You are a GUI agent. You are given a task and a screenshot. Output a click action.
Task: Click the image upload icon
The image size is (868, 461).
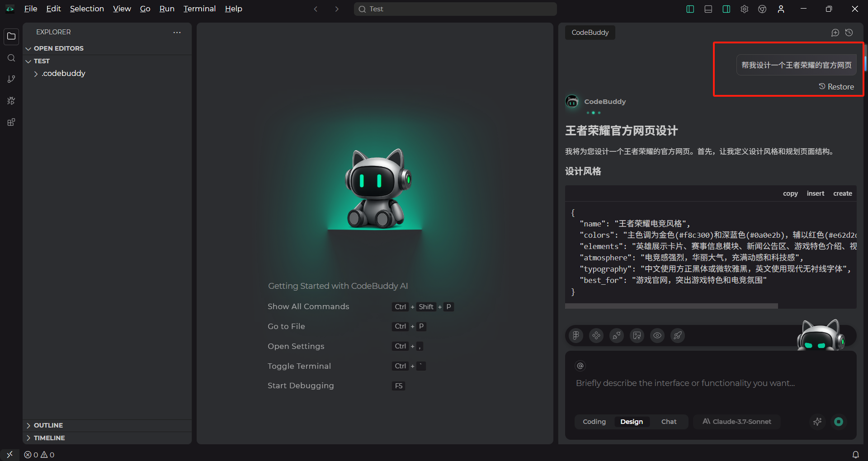[637, 335]
